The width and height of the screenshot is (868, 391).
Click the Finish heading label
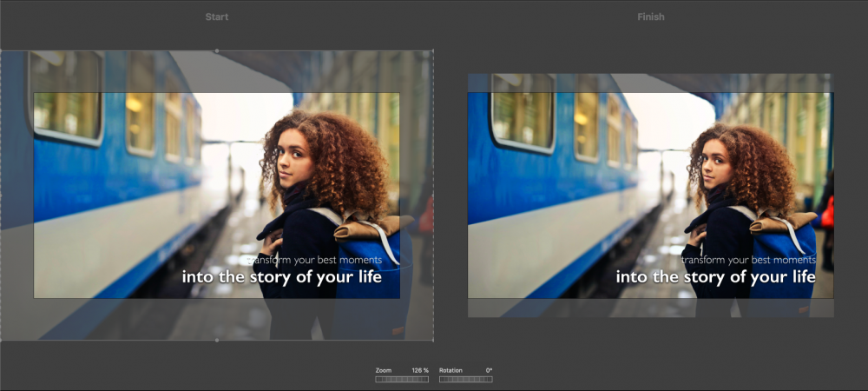click(650, 17)
